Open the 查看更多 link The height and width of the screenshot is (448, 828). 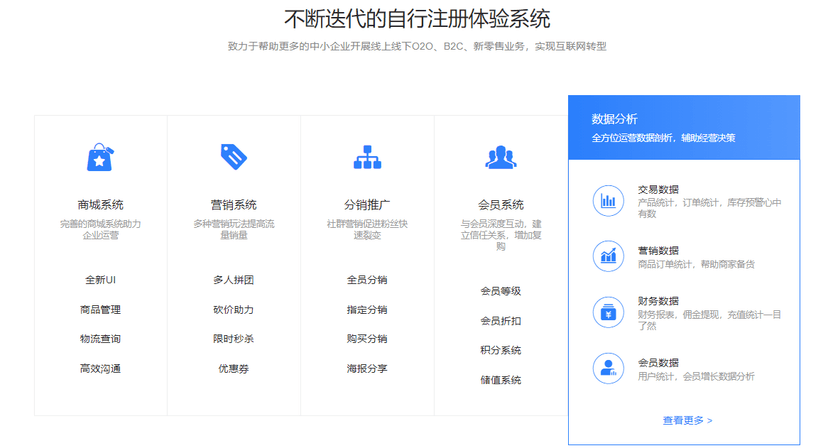688,421
